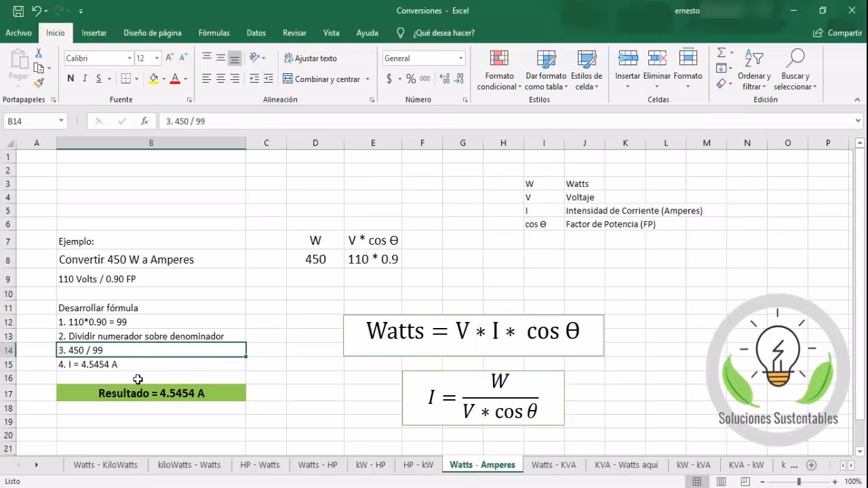Viewport: 868px width, 488px height.
Task: Click the Format Painter brush icon
Action: click(39, 83)
